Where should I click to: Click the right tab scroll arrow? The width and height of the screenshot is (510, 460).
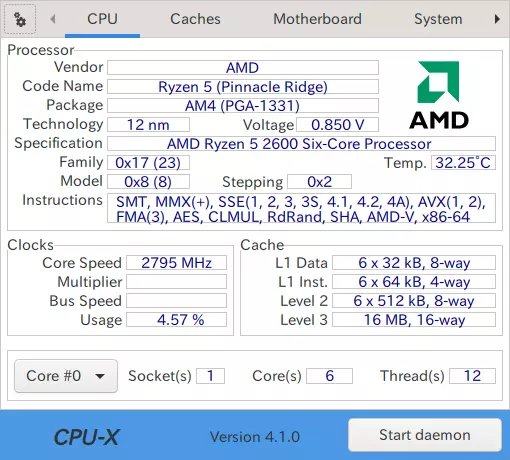(497, 19)
